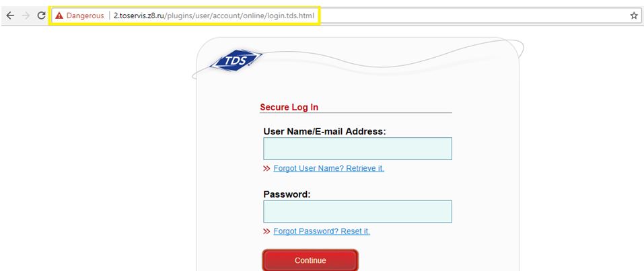Click the Secure Log In heading
644x271 pixels.
click(x=289, y=107)
